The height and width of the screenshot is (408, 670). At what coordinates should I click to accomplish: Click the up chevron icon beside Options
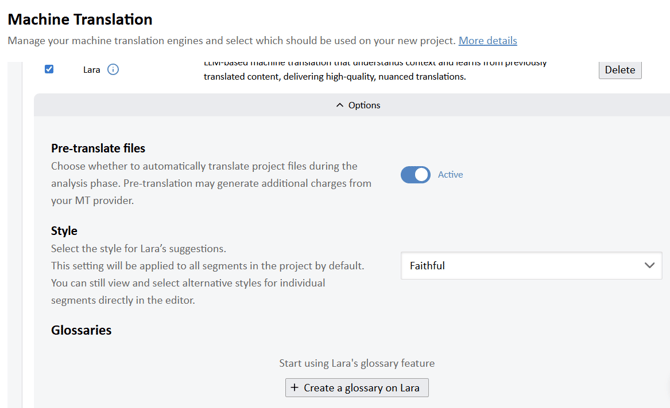click(340, 105)
